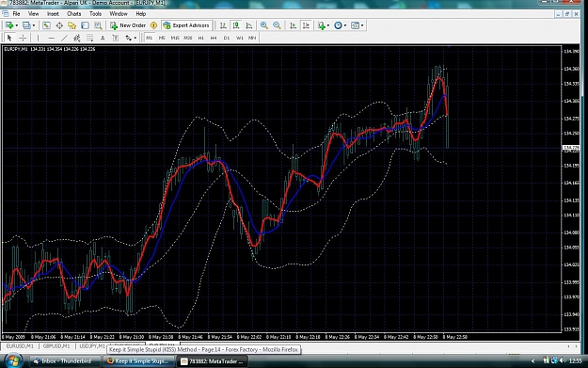The width and height of the screenshot is (588, 368).
Task: Click the Indicators list icon
Action: tap(321, 25)
